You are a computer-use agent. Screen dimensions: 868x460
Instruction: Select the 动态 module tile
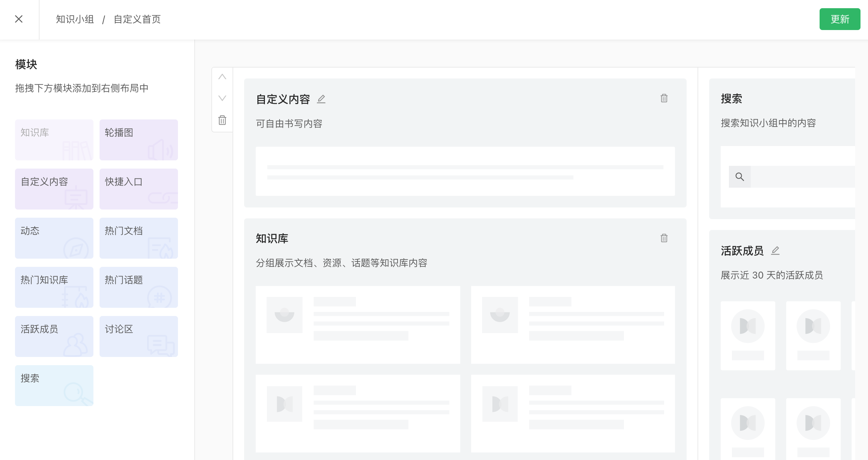[54, 238]
